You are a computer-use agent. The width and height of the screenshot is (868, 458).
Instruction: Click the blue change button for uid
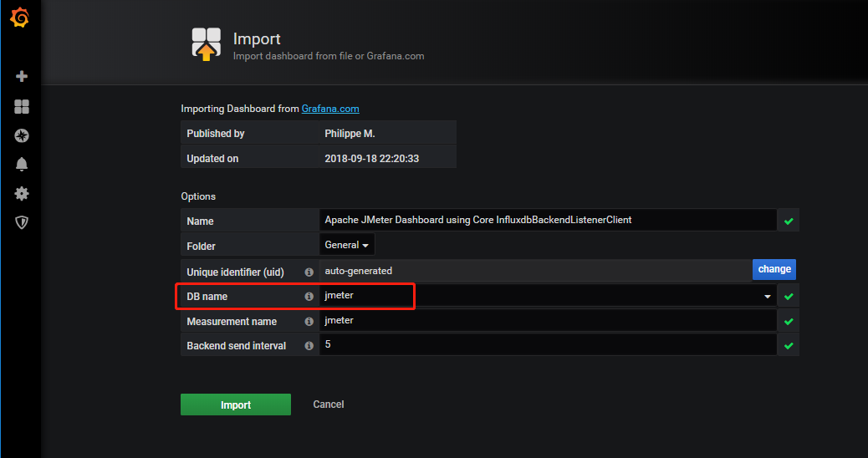point(774,269)
